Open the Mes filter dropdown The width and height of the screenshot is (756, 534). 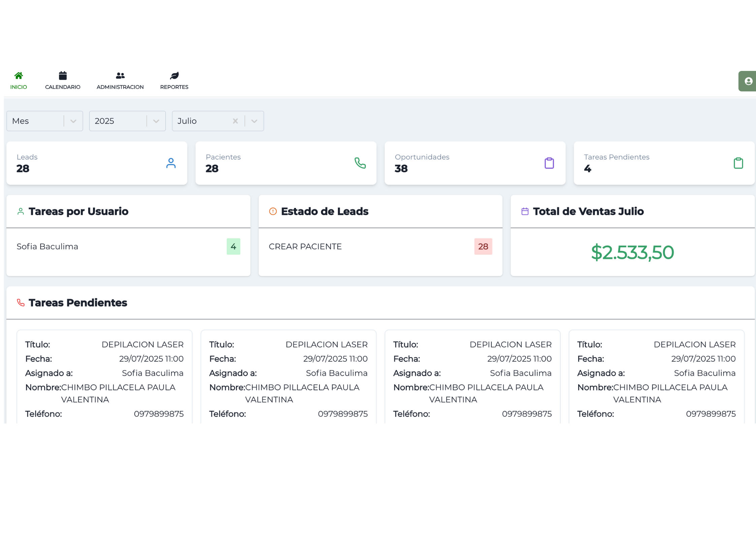point(73,121)
